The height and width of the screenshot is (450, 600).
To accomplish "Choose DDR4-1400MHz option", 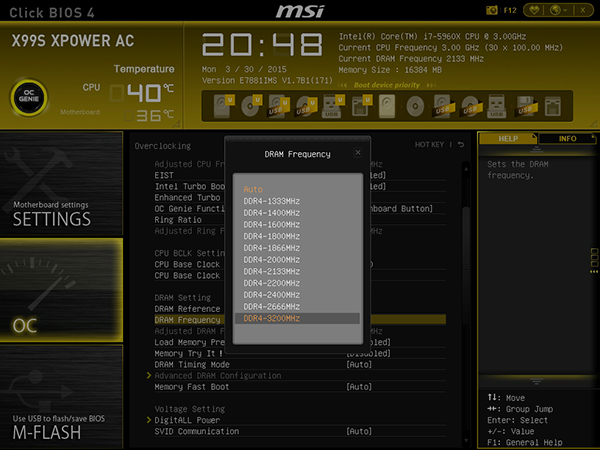I will tap(297, 213).
